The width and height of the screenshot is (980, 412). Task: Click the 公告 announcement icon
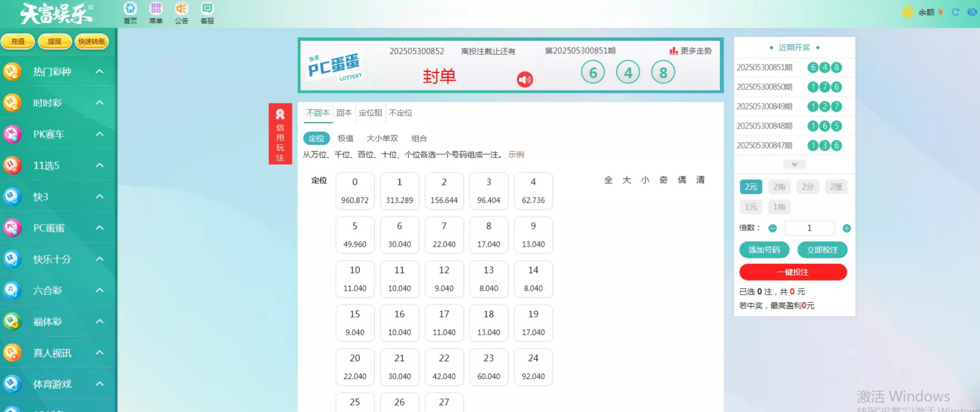click(x=182, y=13)
